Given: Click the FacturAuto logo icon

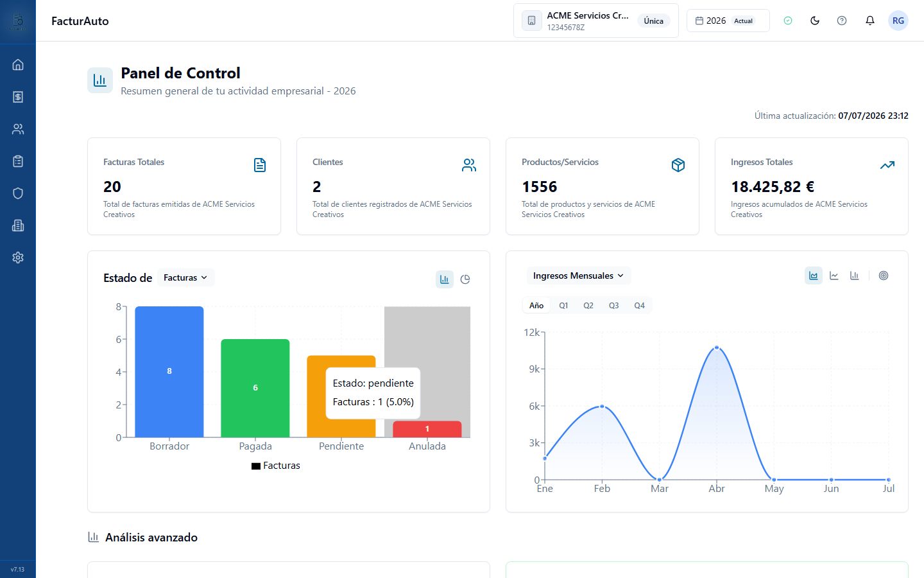Looking at the screenshot, I should coord(18,21).
